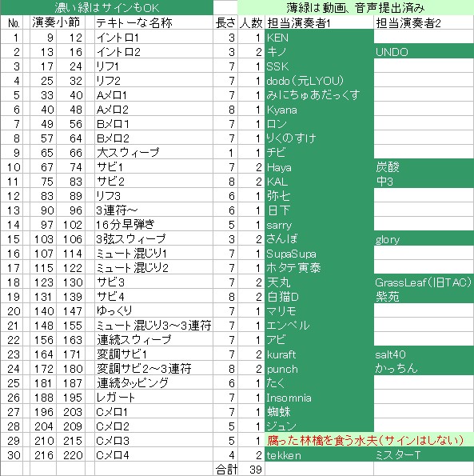Click the ホタテ實泰 cell
This screenshot has width=474, height=476.
coord(320,268)
